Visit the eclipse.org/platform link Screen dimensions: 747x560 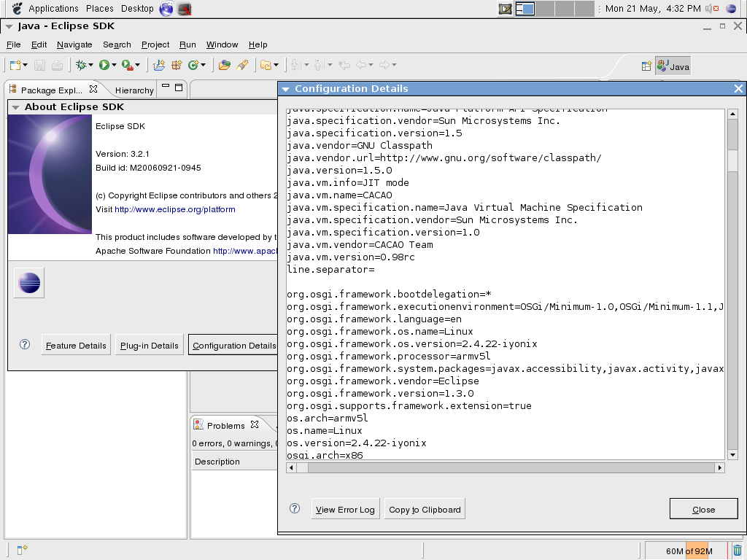(174, 209)
